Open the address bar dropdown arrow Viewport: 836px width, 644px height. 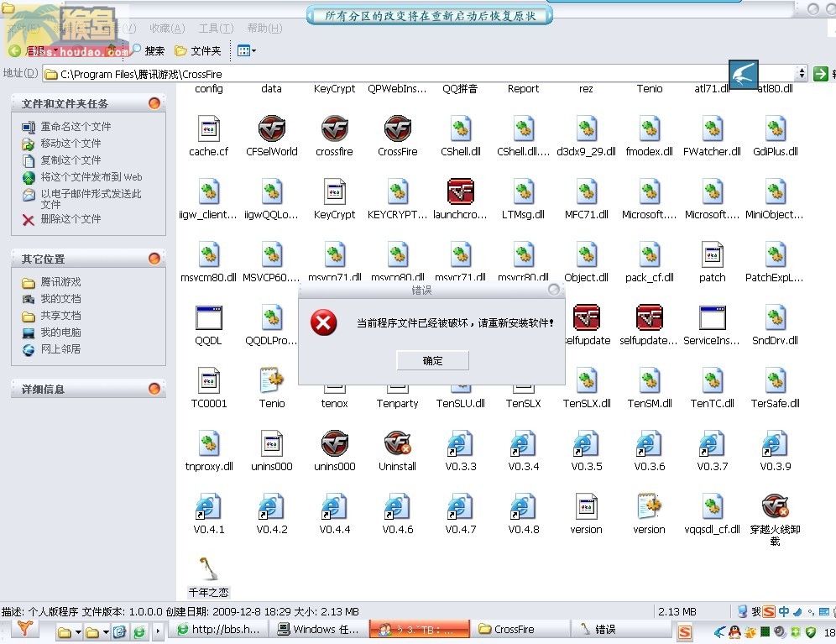pyautogui.click(x=802, y=74)
